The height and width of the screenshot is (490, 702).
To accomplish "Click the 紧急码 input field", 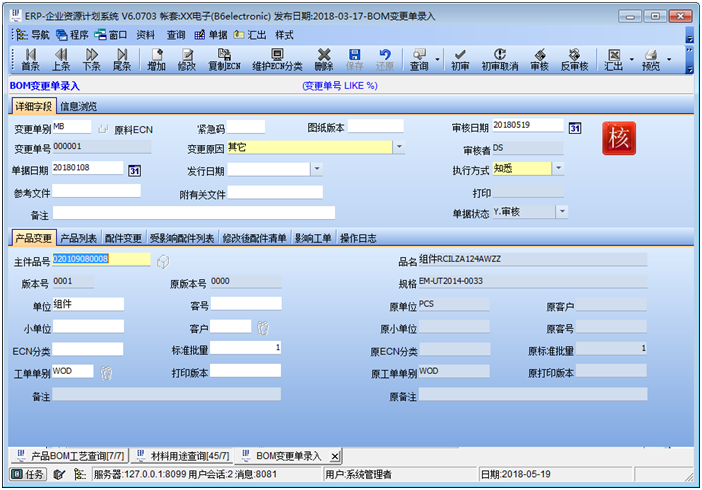I will (246, 127).
